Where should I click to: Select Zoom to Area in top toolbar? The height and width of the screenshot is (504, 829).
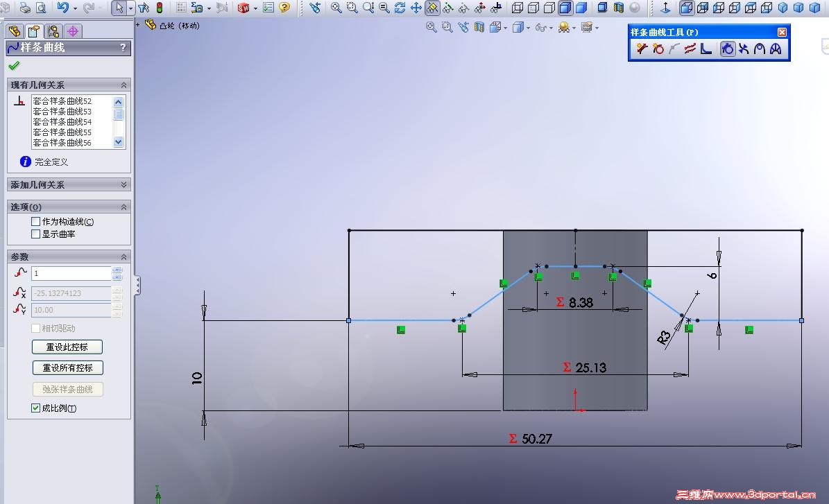click(x=352, y=8)
